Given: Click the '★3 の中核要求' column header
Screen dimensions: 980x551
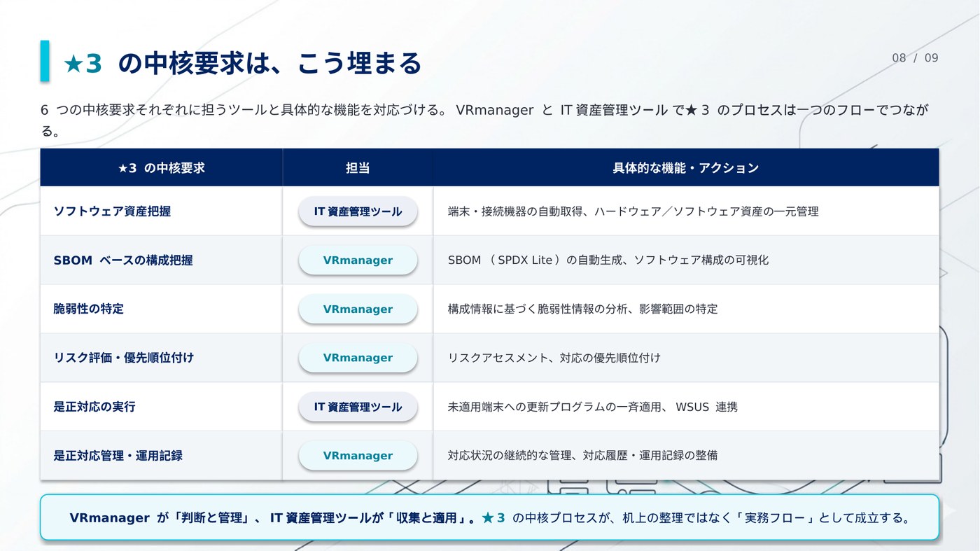Looking at the screenshot, I should (162, 168).
